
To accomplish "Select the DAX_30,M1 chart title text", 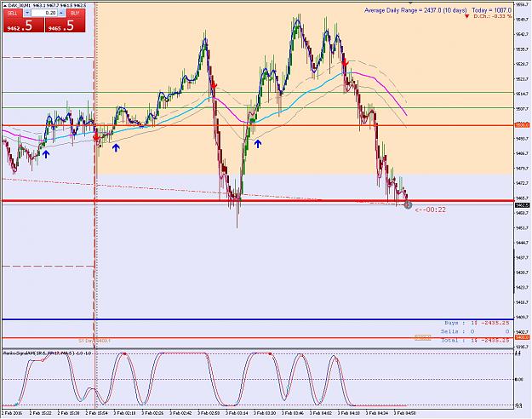I will pyautogui.click(x=20, y=5).
